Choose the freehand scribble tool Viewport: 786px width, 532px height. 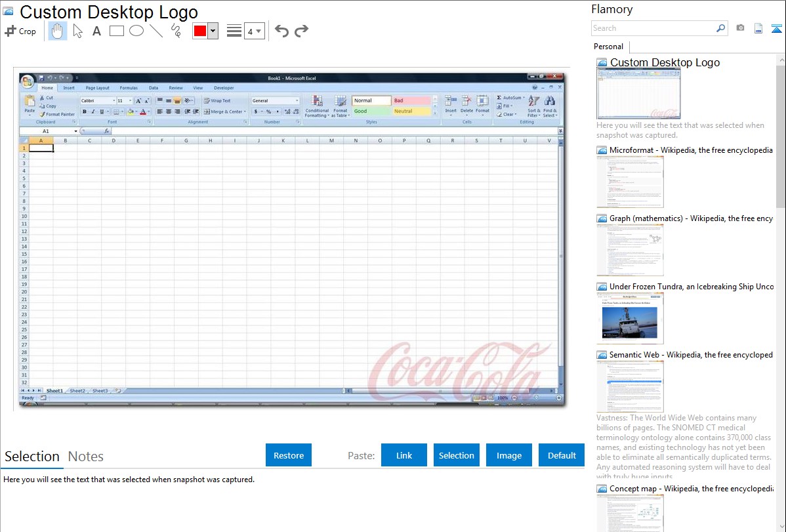click(x=176, y=31)
